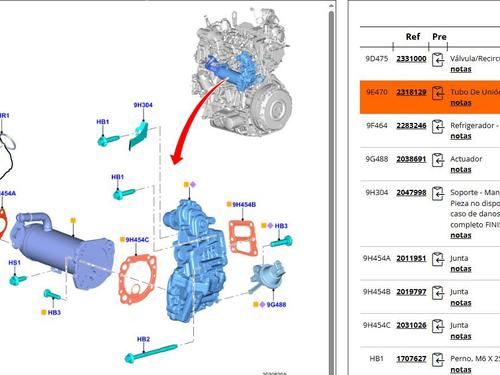500x375 pixels.
Task: Open part number 2019797
Action: 411,292
